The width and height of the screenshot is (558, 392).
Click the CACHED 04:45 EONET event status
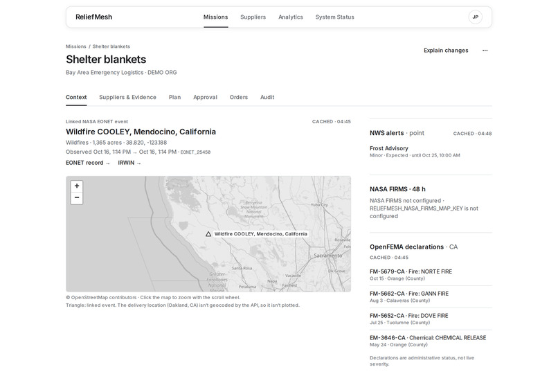click(x=332, y=121)
